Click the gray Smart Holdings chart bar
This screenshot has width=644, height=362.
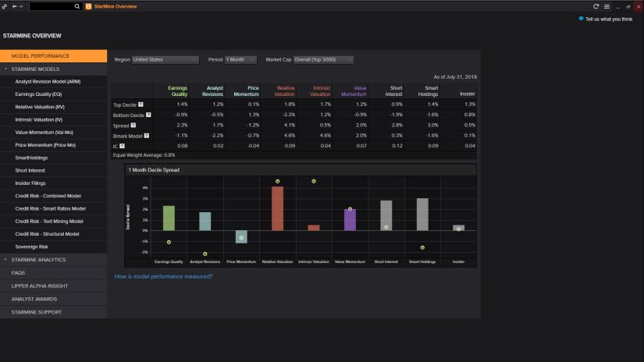pyautogui.click(x=422, y=215)
